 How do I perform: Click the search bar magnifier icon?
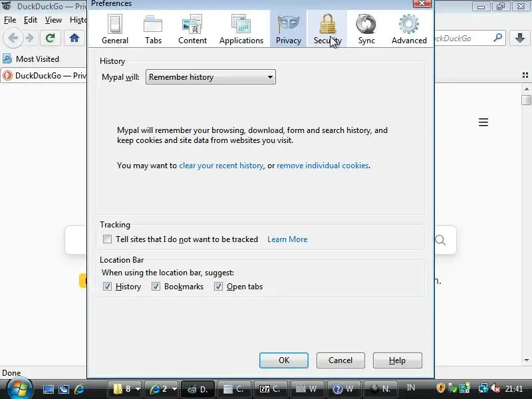click(497, 38)
